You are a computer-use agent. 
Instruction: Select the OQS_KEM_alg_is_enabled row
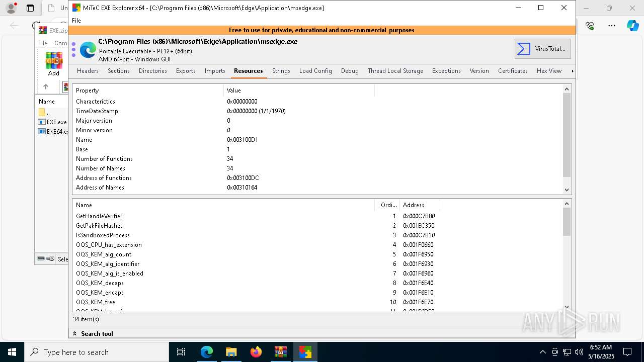[317, 274]
